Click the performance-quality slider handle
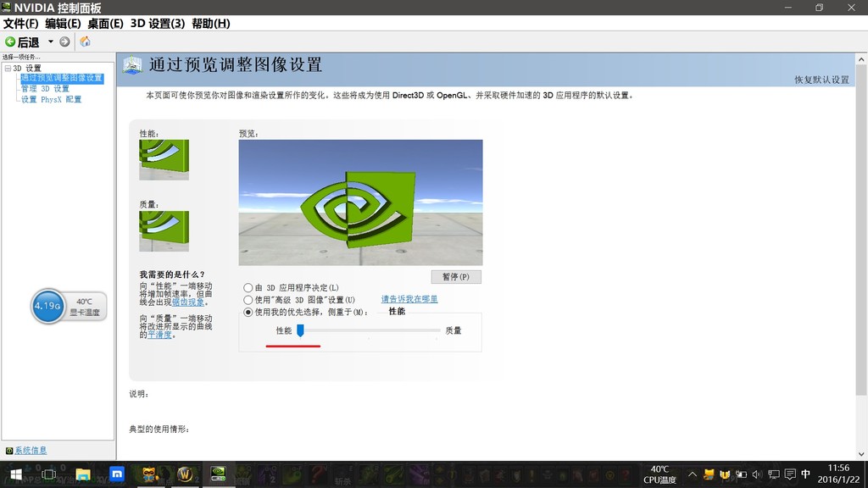868x488 pixels. [300, 331]
